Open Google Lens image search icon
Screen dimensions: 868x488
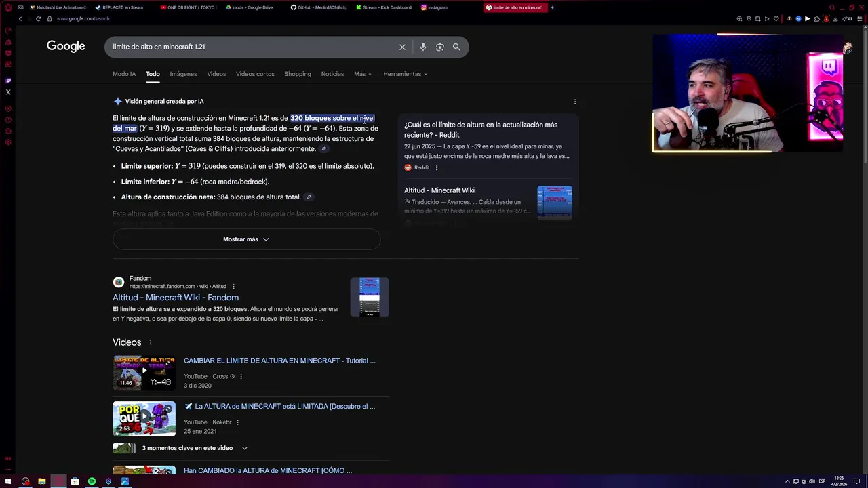(x=439, y=47)
